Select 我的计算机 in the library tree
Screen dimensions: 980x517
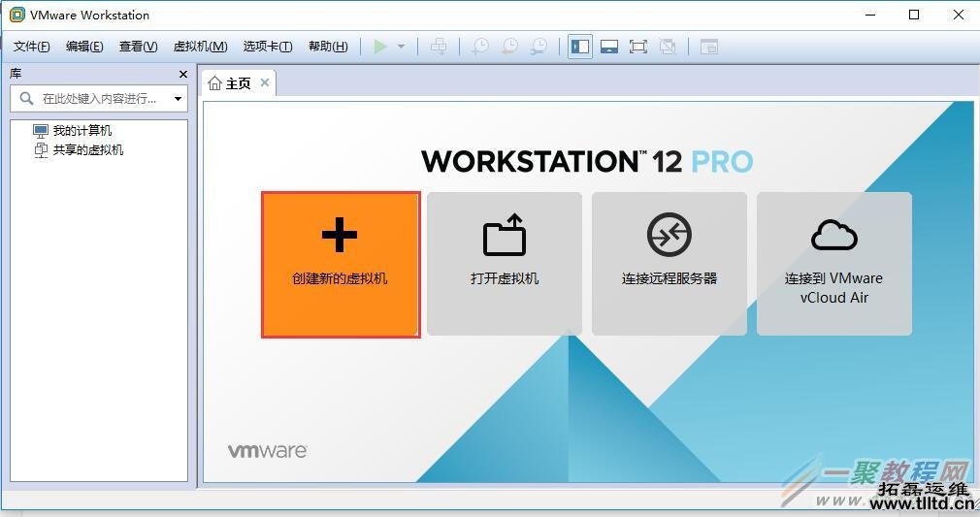pos(82,131)
